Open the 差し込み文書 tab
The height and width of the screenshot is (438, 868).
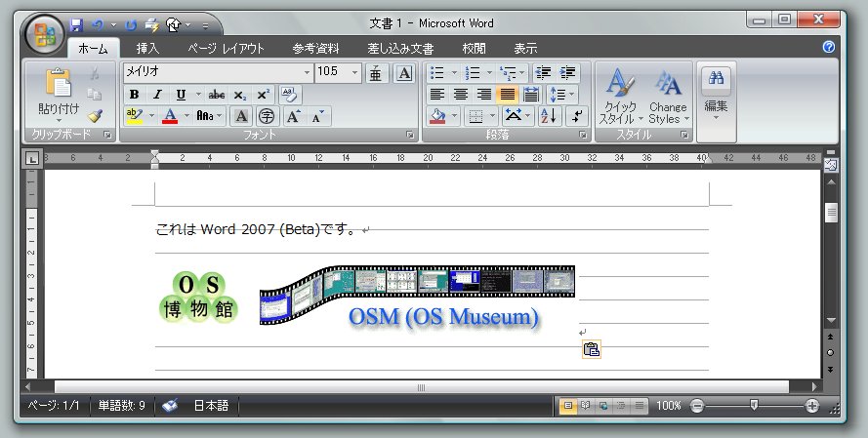coord(400,49)
